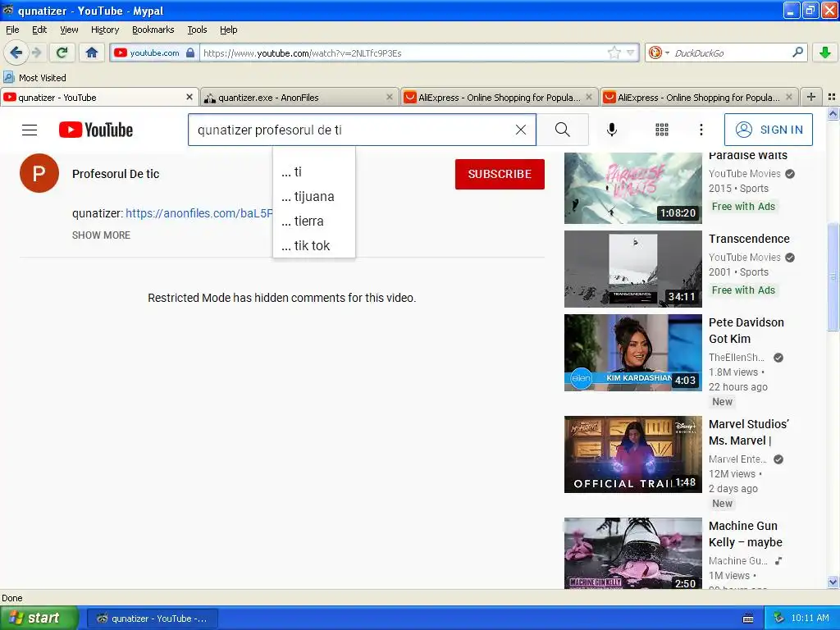
Task: Open the View menu
Action: (69, 30)
